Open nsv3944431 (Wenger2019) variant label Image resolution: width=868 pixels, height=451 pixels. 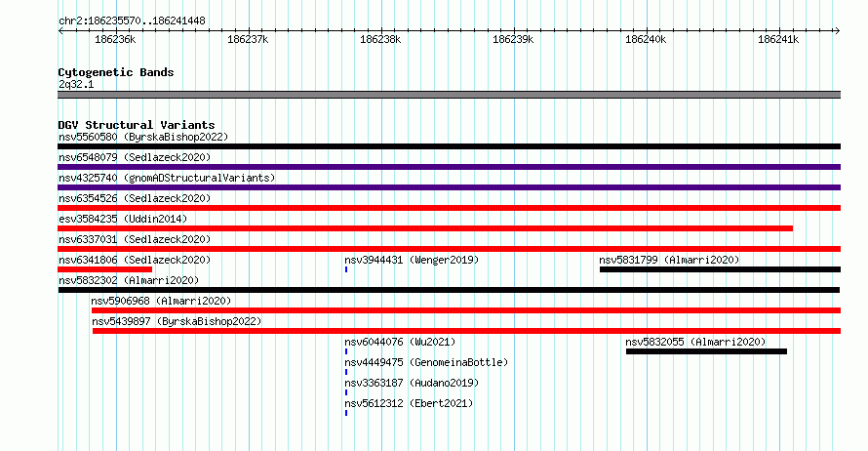pyautogui.click(x=412, y=260)
